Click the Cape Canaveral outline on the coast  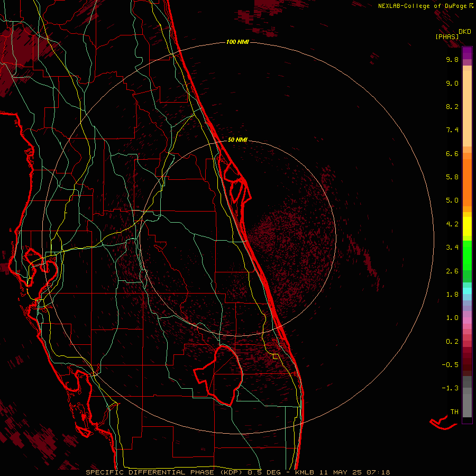click(236, 182)
